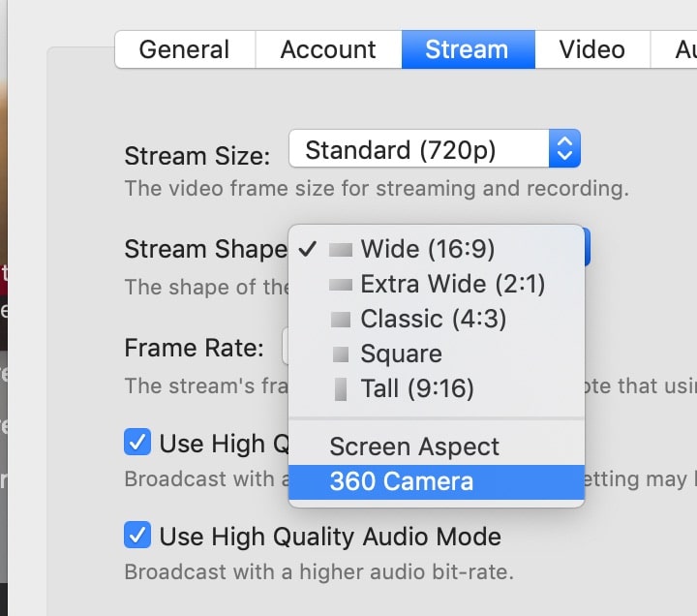This screenshot has height=616, width=697.
Task: Click the Stream Size label
Action: point(197,156)
